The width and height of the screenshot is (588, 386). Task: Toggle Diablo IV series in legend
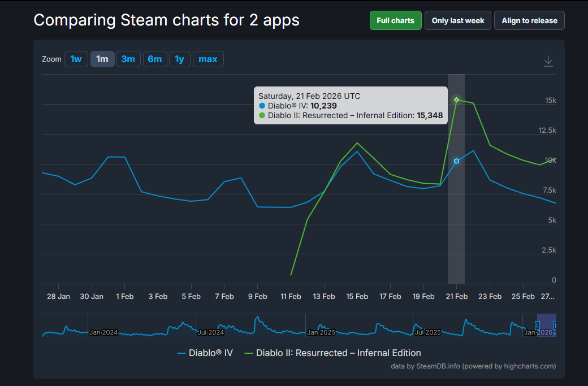pyautogui.click(x=205, y=353)
